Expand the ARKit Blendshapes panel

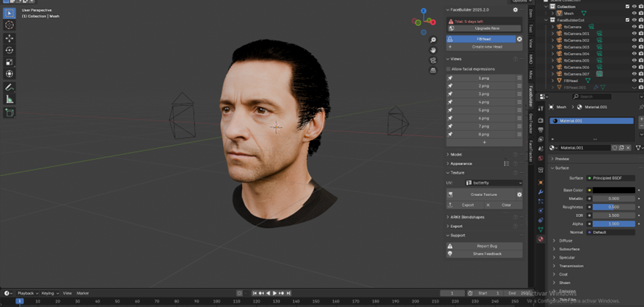467,217
